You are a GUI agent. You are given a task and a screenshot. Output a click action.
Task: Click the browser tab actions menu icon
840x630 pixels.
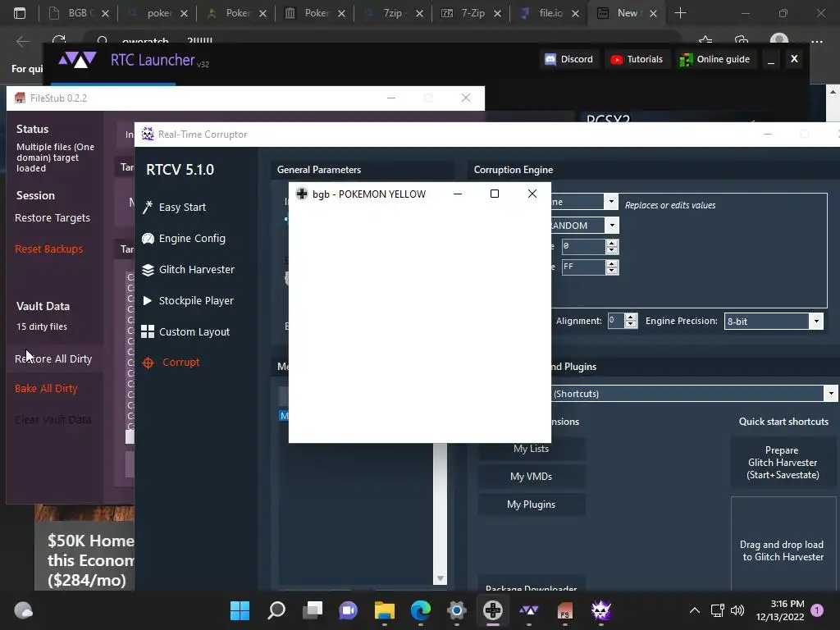pos(20,13)
